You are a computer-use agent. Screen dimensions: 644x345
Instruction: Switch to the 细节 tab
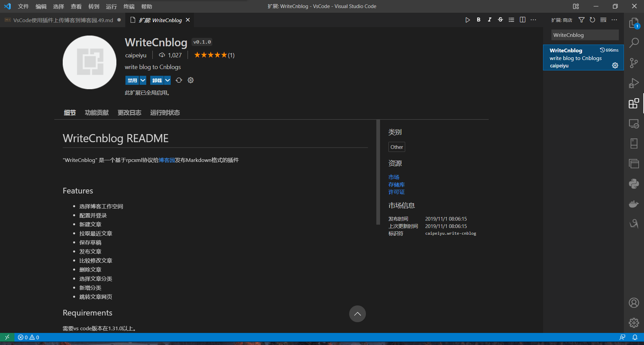click(70, 113)
